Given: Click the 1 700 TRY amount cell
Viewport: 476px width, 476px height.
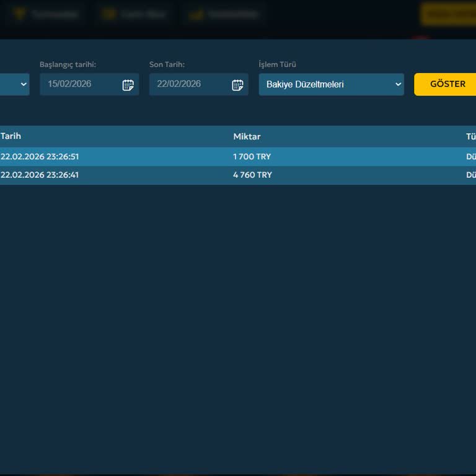Looking at the screenshot, I should point(252,157).
